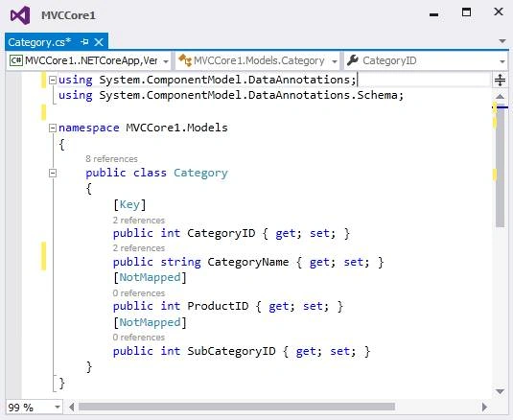Click the Visual Studio logo icon
The height and width of the screenshot is (420, 513).
coord(20,15)
